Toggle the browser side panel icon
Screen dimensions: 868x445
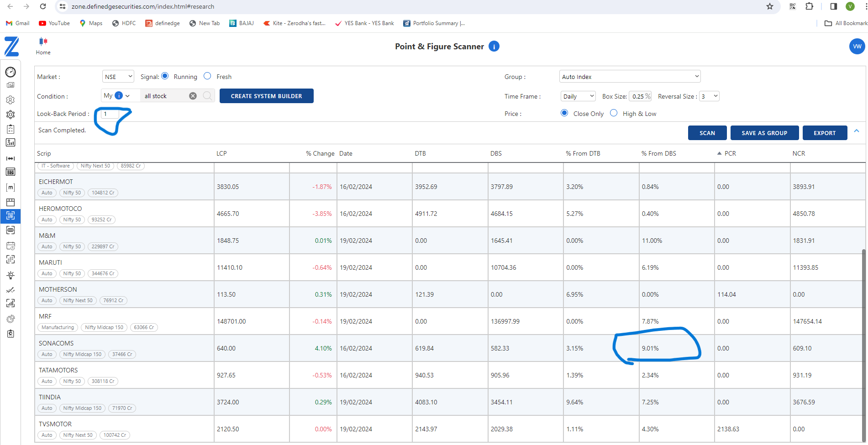834,6
